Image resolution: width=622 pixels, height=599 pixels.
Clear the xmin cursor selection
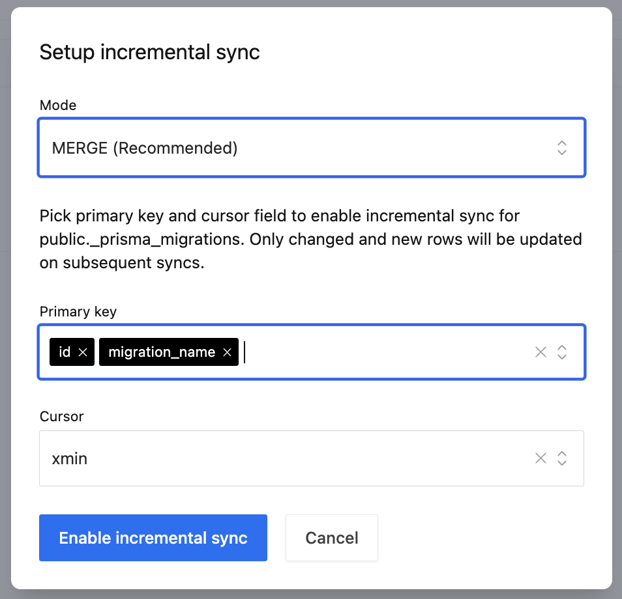click(540, 458)
